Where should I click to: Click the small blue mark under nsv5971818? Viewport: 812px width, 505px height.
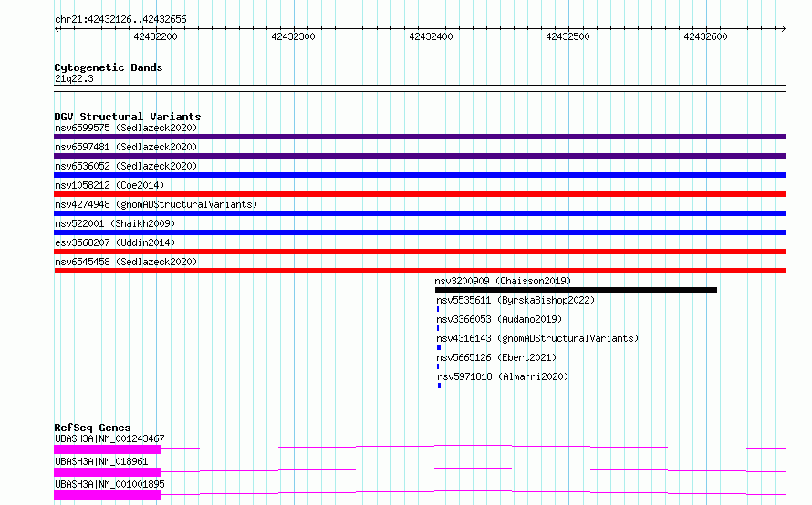click(439, 386)
